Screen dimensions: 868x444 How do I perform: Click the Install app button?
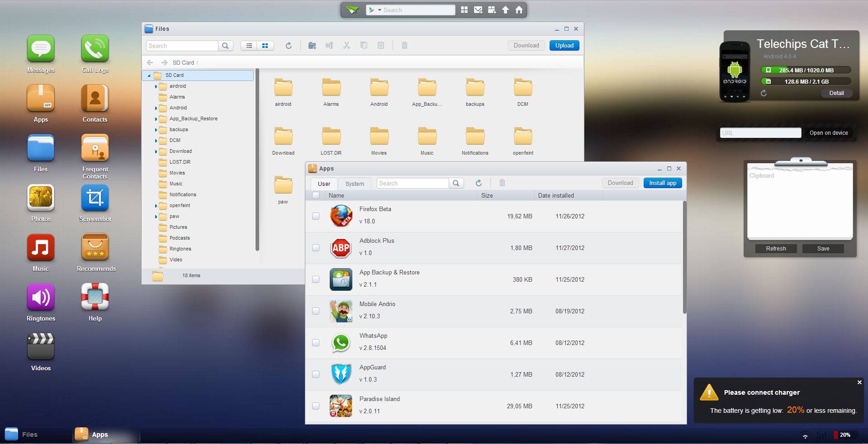[663, 183]
